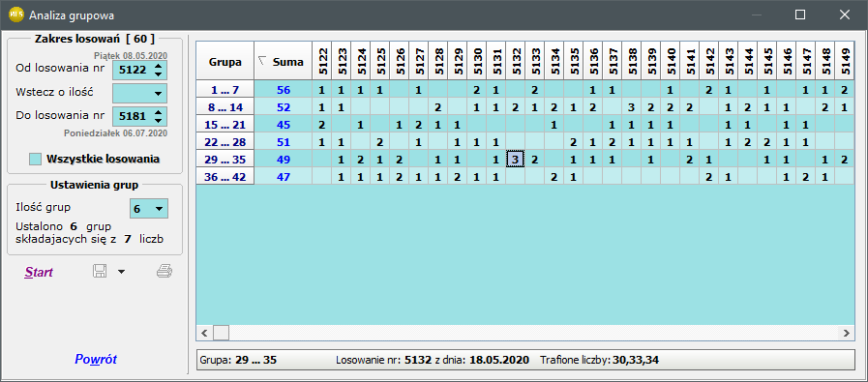Click the 5132 column header
Screen dimensions: 868x382
click(x=516, y=62)
